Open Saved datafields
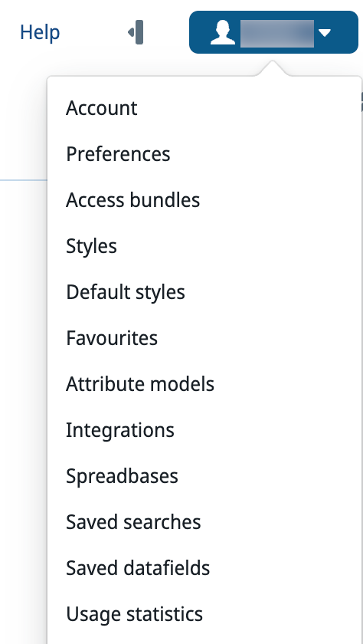Image resolution: width=363 pixels, height=644 pixels. click(x=138, y=568)
